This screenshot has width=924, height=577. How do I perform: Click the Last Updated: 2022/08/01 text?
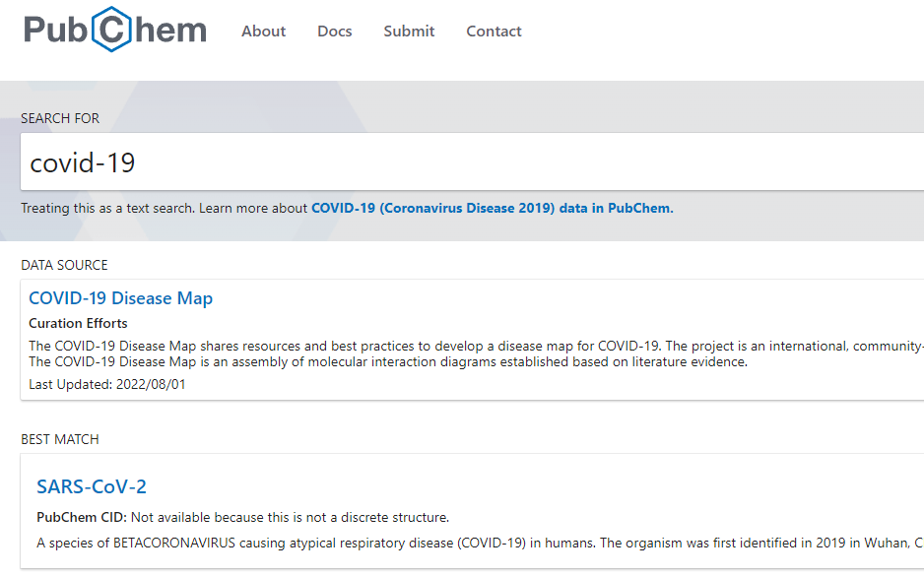pos(107,384)
